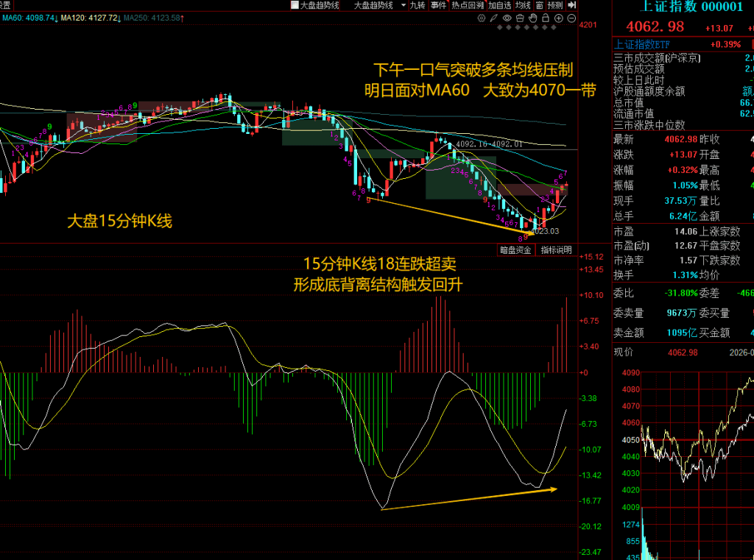Open the 暗盘资金 indicator tab
The width and height of the screenshot is (754, 560).
pyautogui.click(x=515, y=250)
